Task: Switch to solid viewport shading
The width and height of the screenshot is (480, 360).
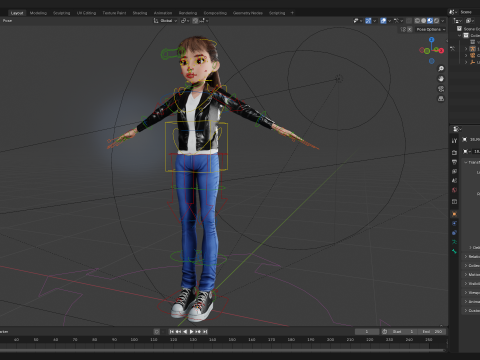Action: [x=424, y=21]
